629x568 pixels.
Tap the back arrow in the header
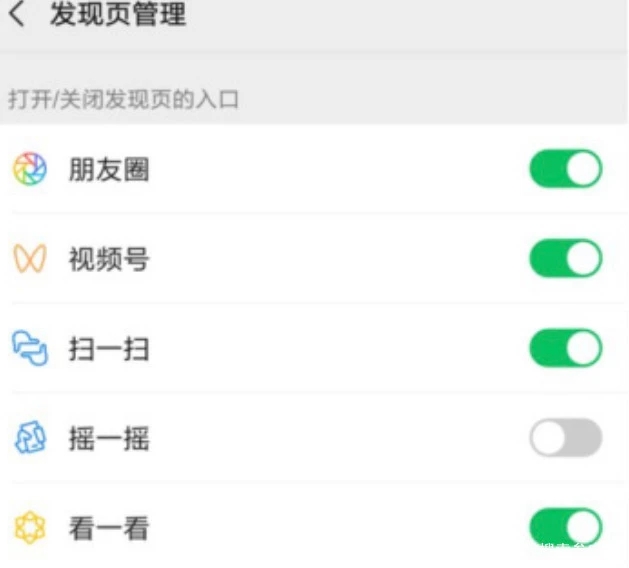click(16, 16)
